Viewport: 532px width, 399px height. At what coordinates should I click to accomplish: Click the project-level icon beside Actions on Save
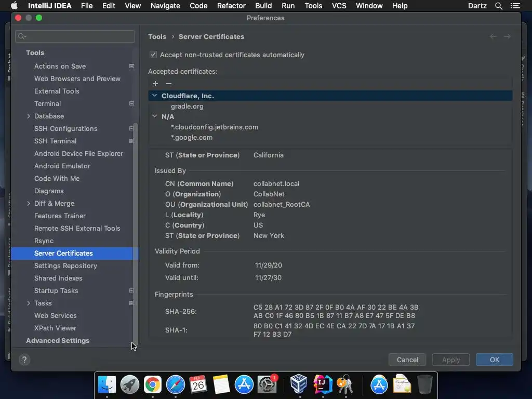131,66
